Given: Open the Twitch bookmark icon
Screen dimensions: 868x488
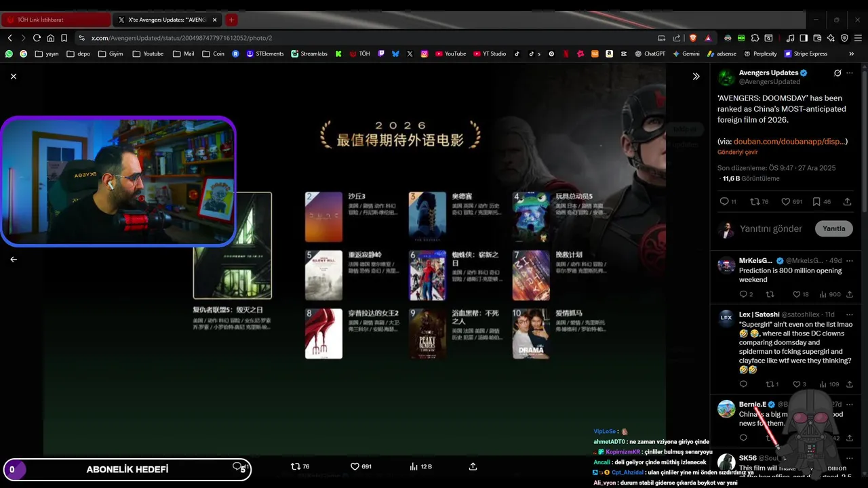Looking at the screenshot, I should [x=382, y=54].
